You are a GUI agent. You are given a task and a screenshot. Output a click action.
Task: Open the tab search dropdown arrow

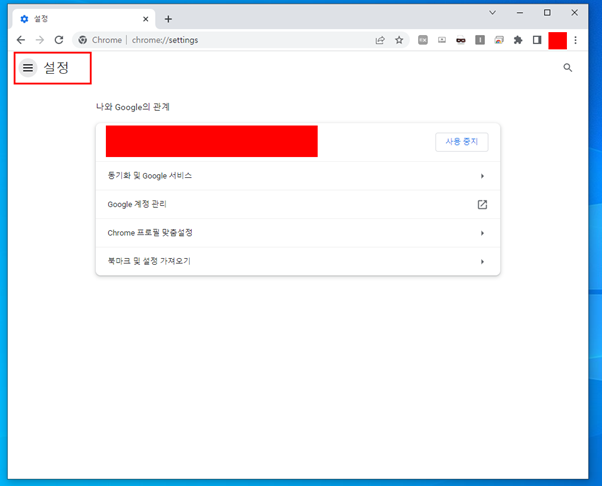tap(492, 13)
